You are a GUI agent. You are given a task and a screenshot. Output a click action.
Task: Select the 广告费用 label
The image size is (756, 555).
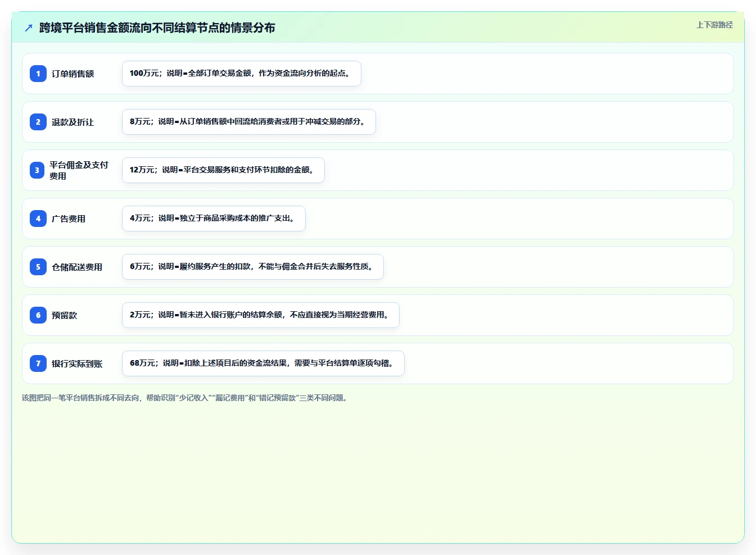[x=69, y=219]
